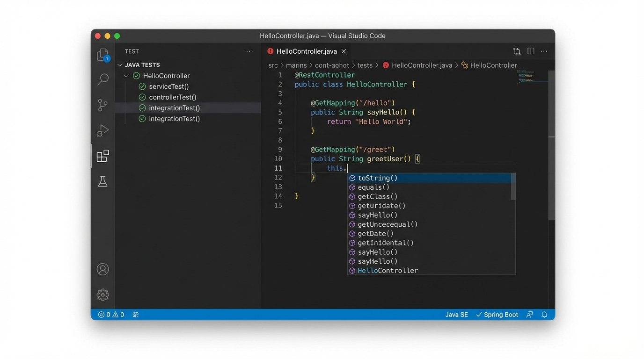644x359 pixels.
Task: Open the Extensions view icon
Action: point(102,156)
